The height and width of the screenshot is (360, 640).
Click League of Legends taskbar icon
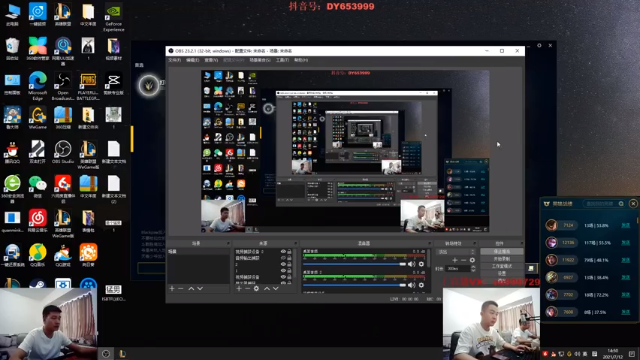pyautogui.click(x=122, y=353)
